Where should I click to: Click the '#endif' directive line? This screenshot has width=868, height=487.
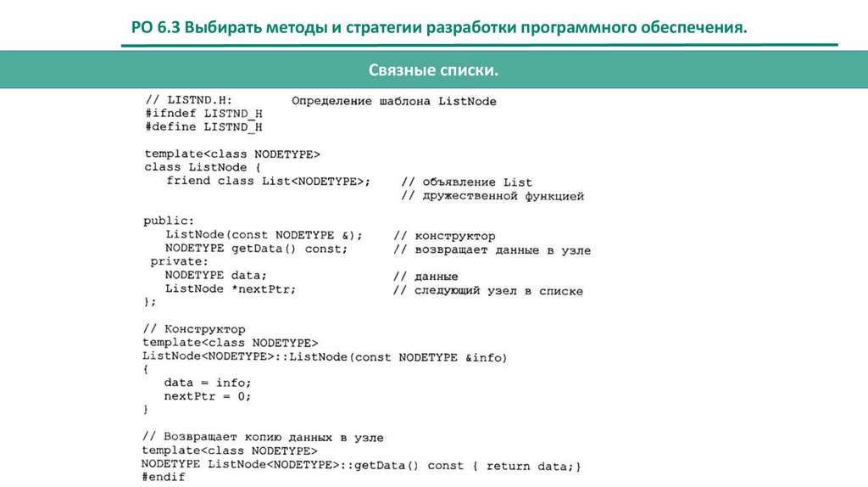click(x=164, y=477)
